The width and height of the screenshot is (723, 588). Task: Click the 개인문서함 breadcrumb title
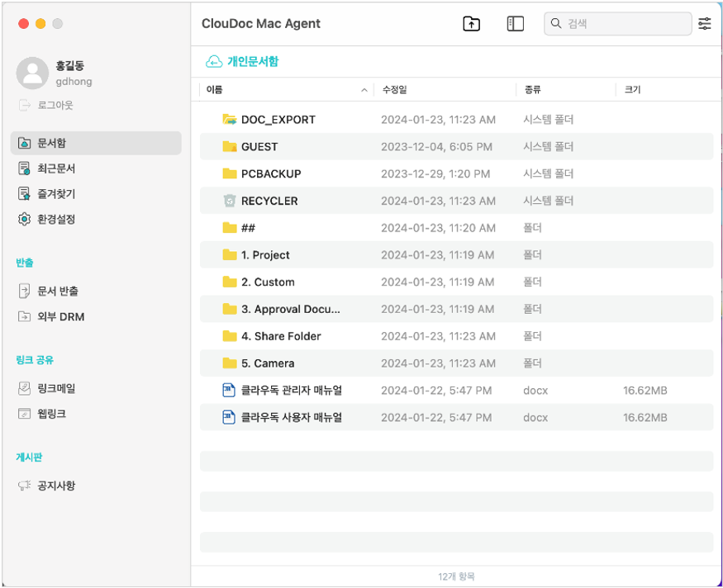pyautogui.click(x=253, y=61)
